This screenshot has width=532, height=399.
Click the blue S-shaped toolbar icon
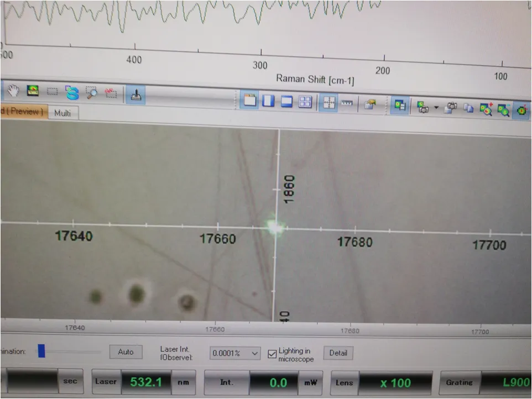click(x=71, y=92)
